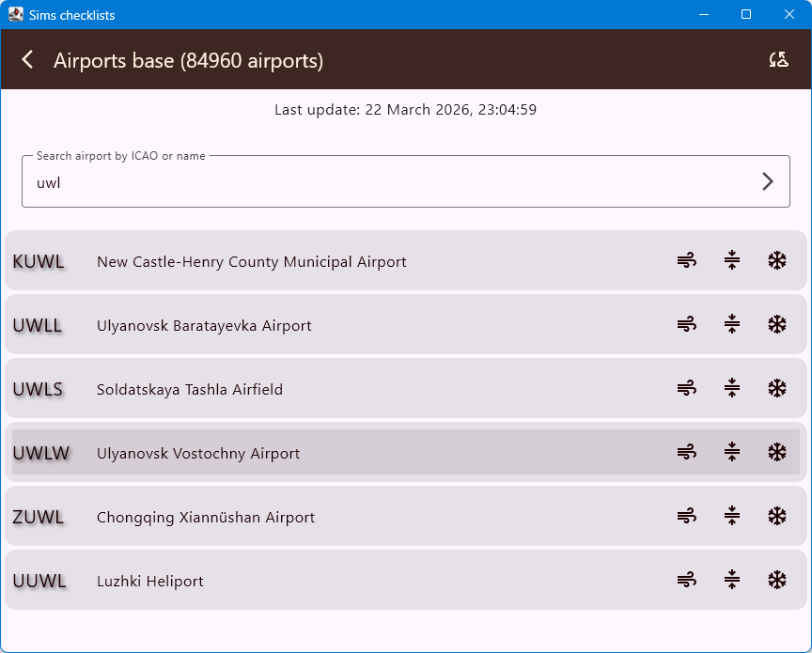Click the snowflake icon for UWLS

tap(777, 388)
